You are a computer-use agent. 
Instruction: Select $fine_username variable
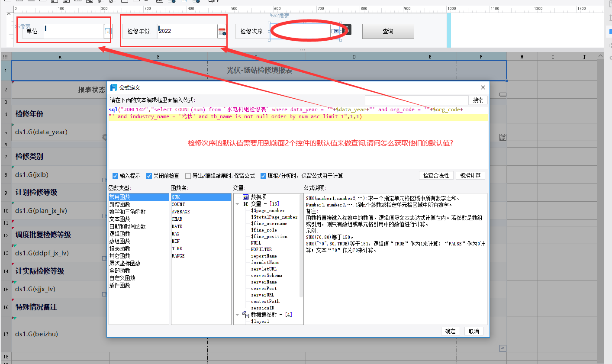(x=269, y=223)
